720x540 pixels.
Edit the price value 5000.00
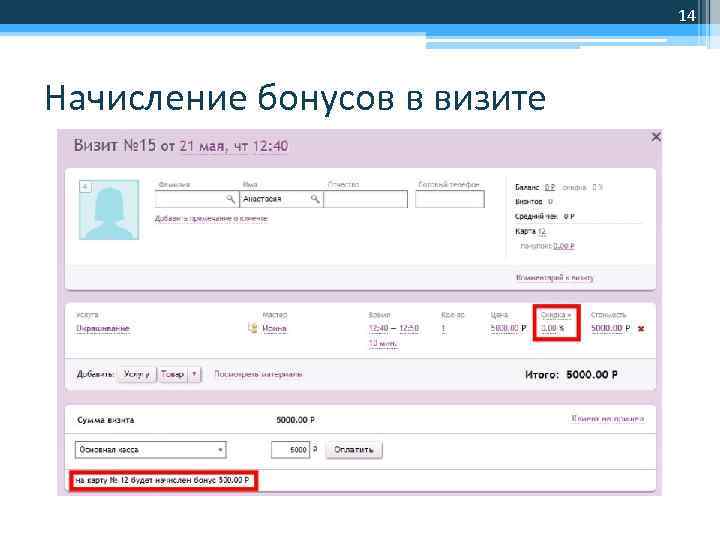(505, 328)
